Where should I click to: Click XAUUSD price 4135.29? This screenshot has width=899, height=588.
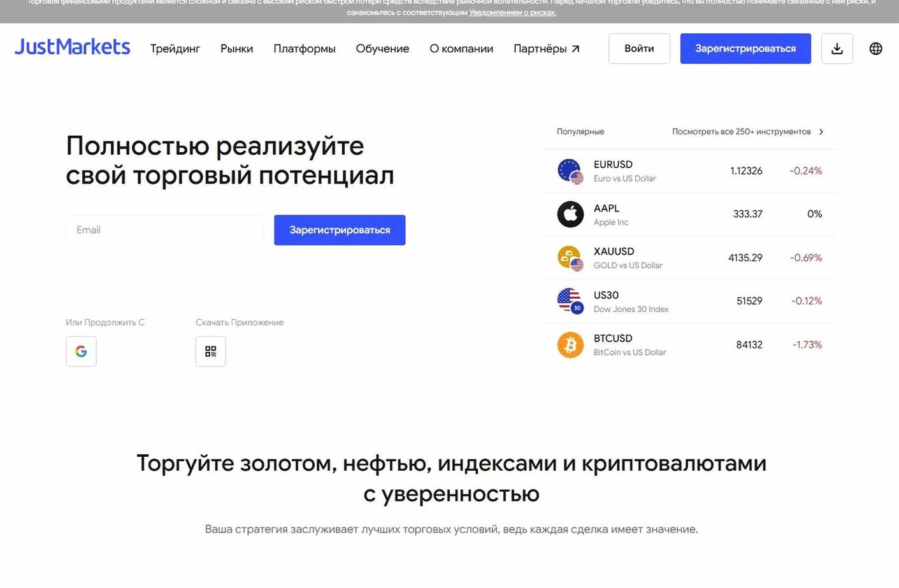click(745, 258)
